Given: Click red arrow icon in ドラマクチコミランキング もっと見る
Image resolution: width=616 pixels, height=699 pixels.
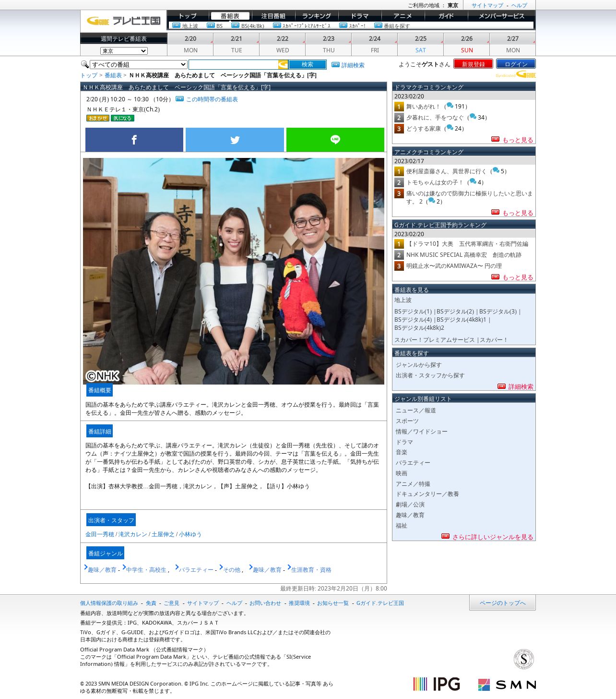Looking at the screenshot, I should (495, 139).
